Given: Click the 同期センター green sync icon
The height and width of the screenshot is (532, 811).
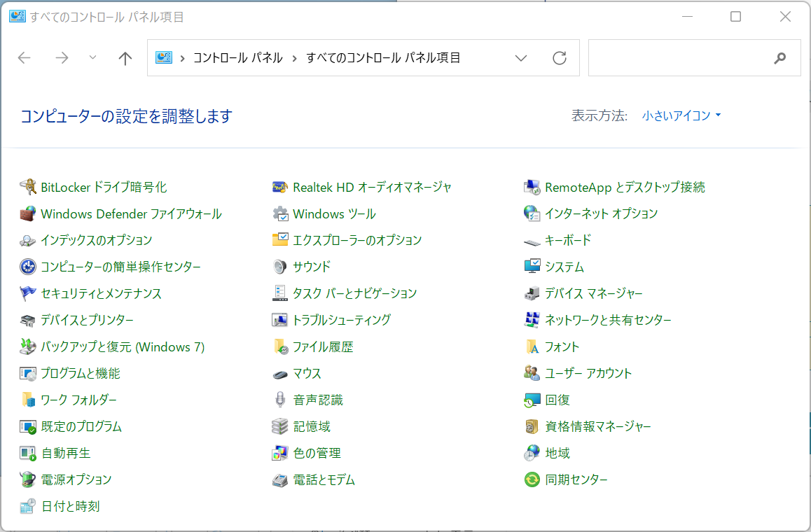Looking at the screenshot, I should pos(532,479).
